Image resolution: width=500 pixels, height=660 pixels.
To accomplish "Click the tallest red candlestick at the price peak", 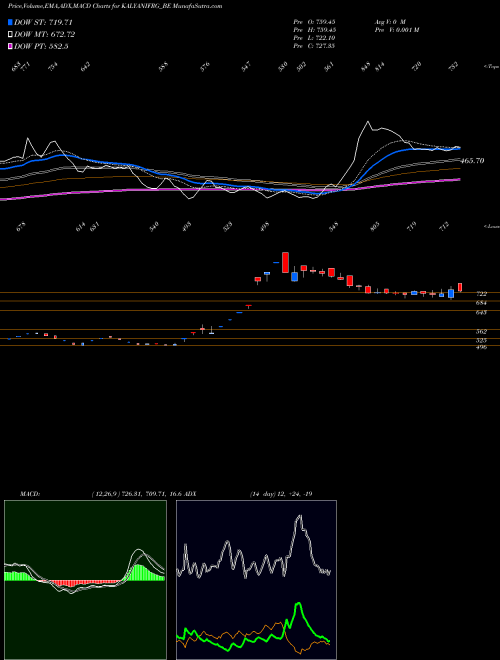I will coord(285,263).
